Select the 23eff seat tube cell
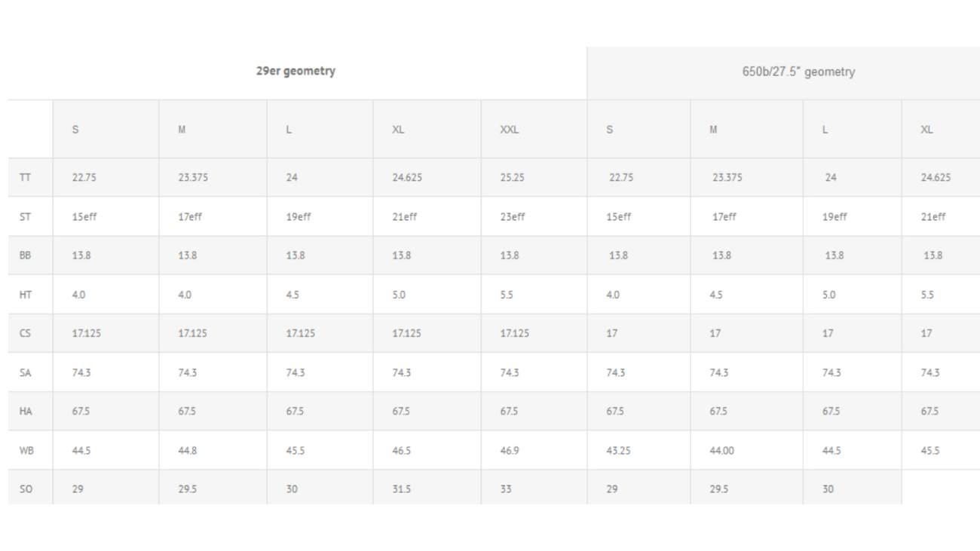 pos(512,217)
